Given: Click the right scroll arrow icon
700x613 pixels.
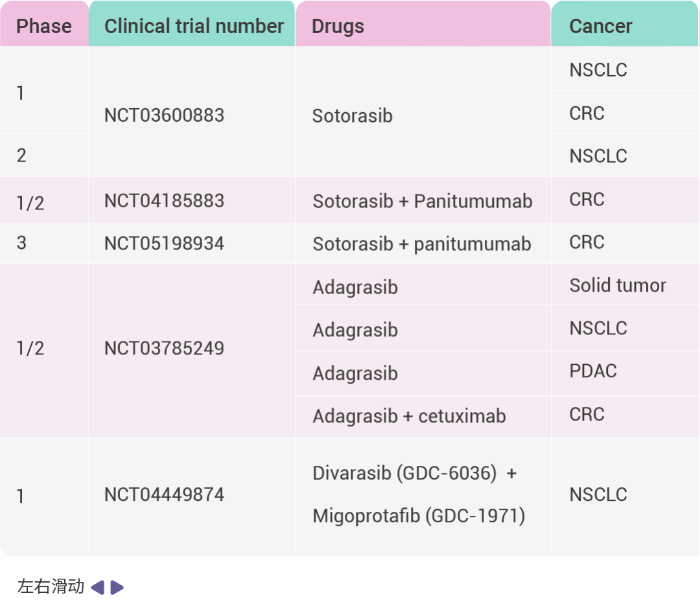Looking at the screenshot, I should 117,588.
